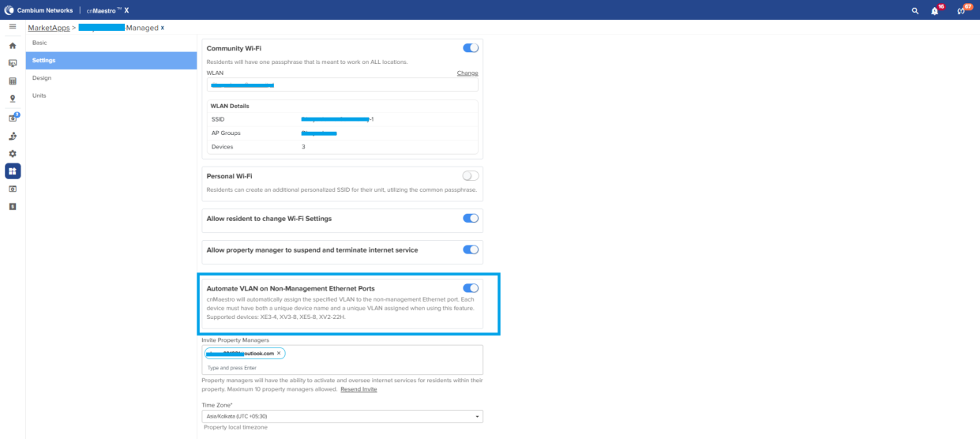980x439 pixels.
Task: Open the search icon in top bar
Action: coord(915,10)
